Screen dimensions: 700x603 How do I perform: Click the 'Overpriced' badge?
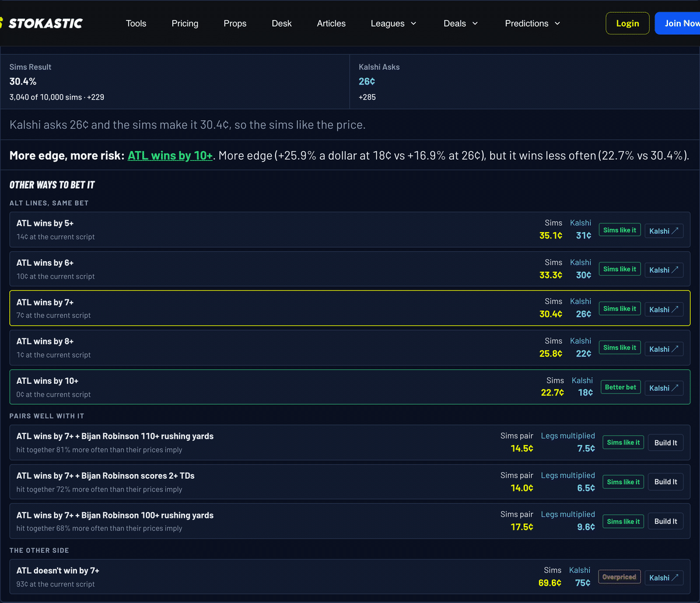pyautogui.click(x=619, y=577)
